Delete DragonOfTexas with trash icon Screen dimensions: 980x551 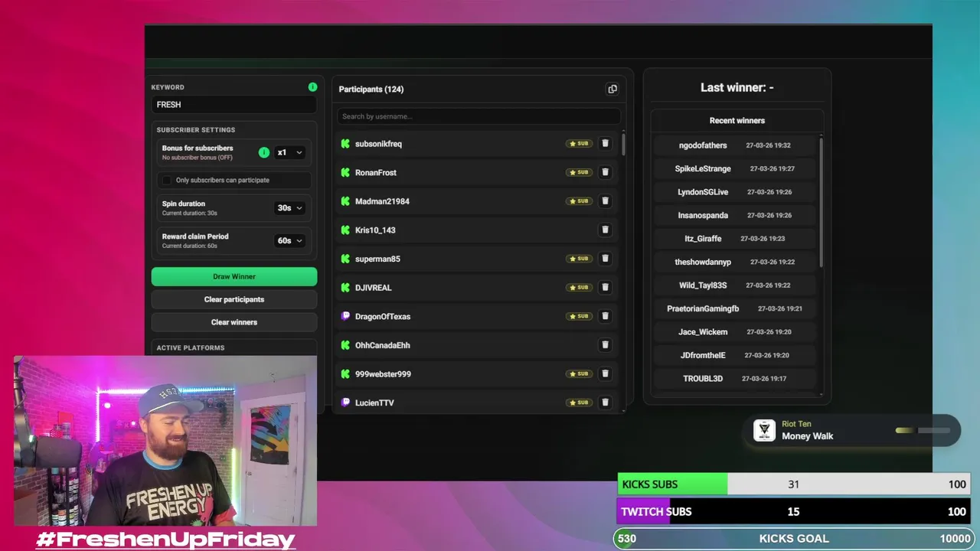pyautogui.click(x=605, y=316)
